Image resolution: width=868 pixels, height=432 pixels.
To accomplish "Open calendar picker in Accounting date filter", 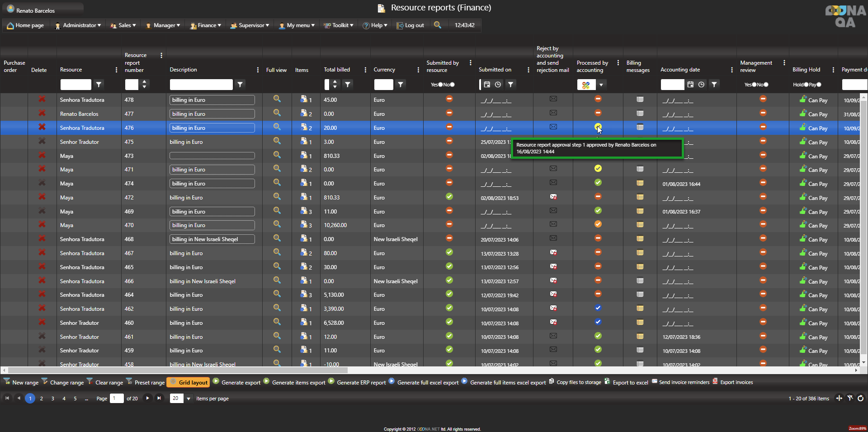I will pos(690,85).
